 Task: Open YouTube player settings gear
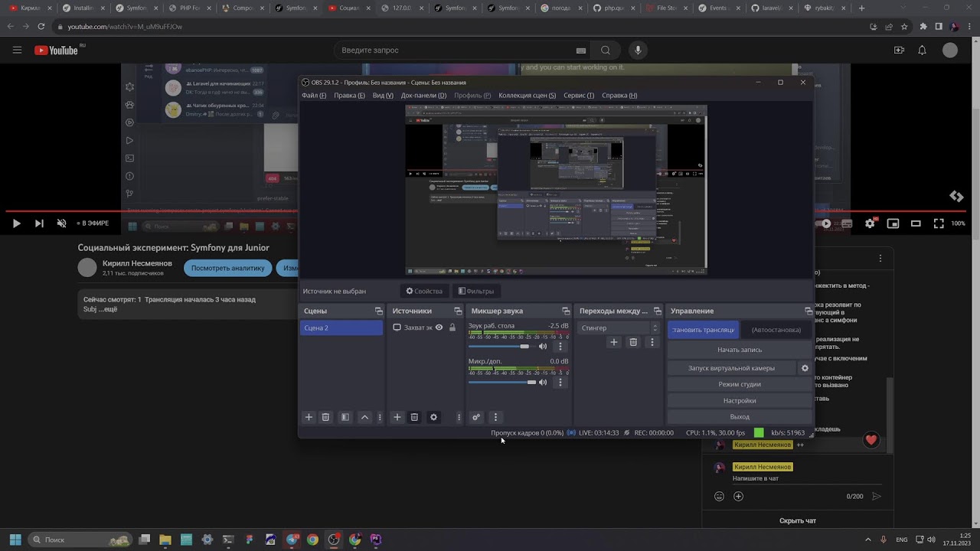pyautogui.click(x=870, y=223)
